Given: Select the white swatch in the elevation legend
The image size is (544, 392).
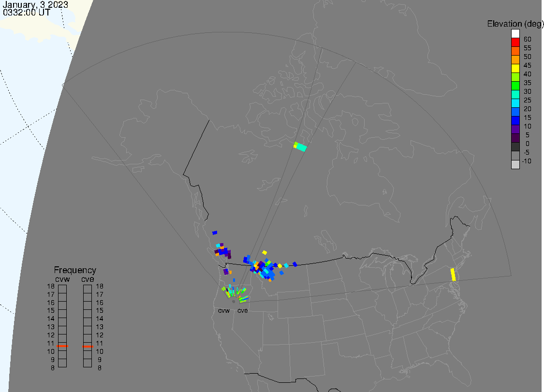Looking at the screenshot, I should [515, 34].
